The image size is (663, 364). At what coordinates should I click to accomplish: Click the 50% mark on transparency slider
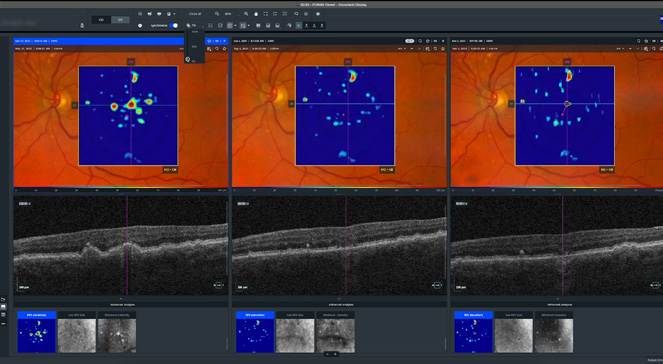point(195,47)
